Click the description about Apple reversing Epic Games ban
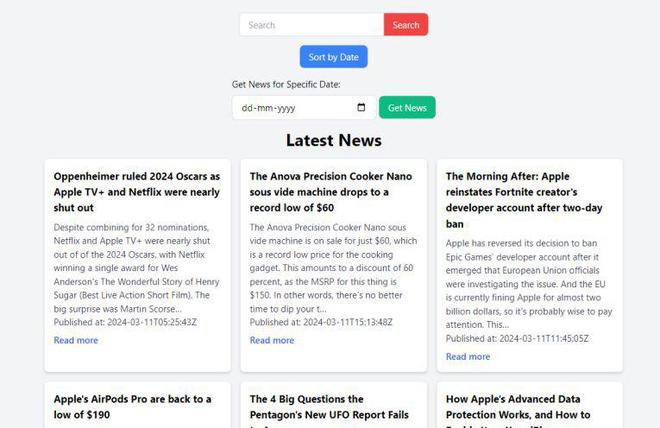Viewport: 660px width, 428px height. point(529,284)
